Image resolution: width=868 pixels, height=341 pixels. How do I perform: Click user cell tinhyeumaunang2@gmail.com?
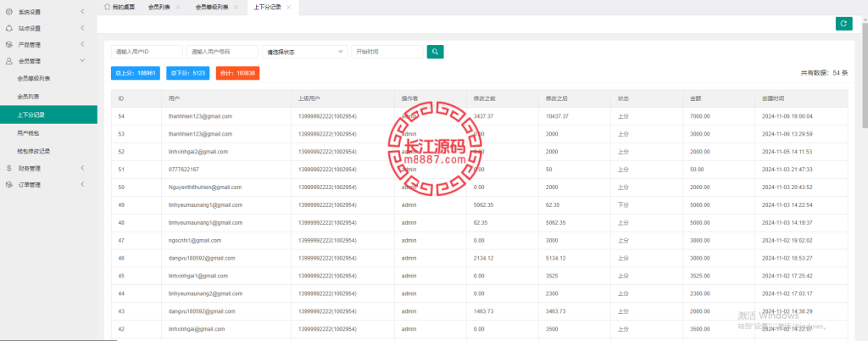(205, 293)
